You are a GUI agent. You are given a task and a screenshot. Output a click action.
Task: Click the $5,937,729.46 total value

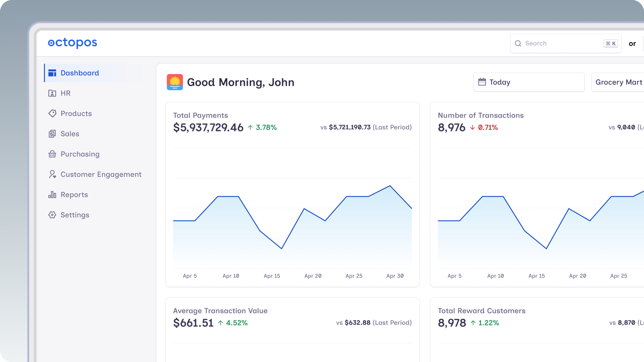(x=208, y=127)
